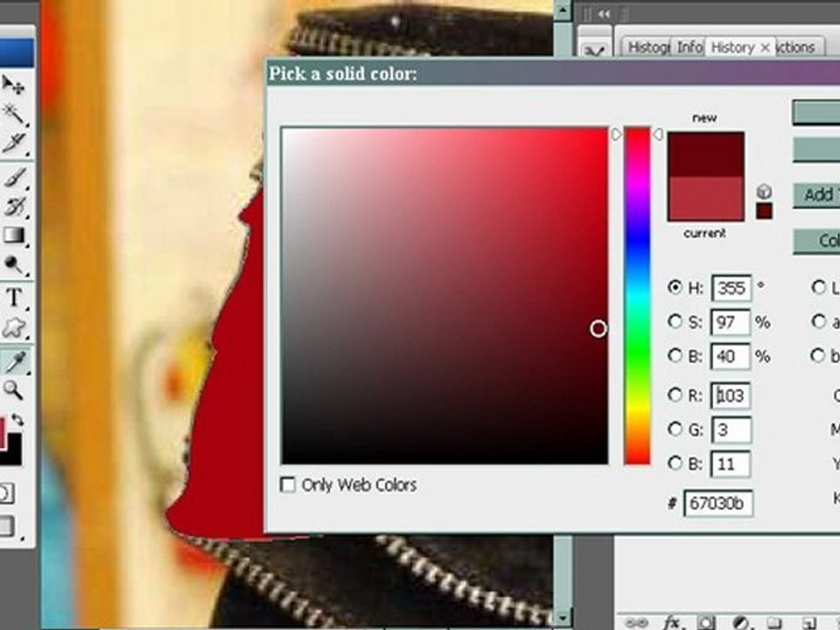Image resolution: width=840 pixels, height=630 pixels.
Task: Click the link layers icon in Layers panel
Action: point(637,622)
